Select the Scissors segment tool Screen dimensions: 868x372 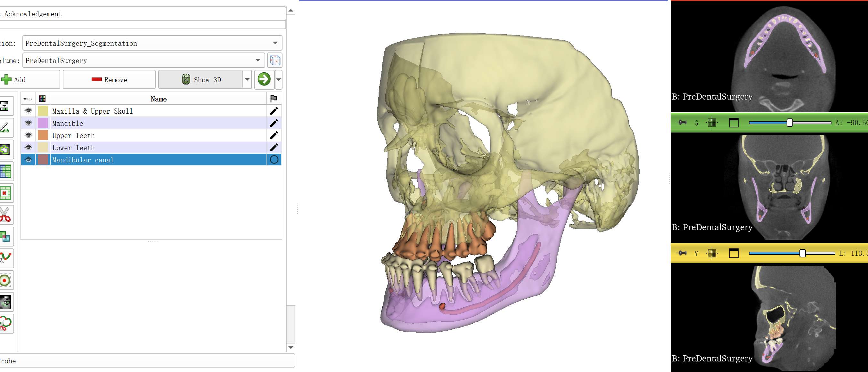(x=5, y=215)
